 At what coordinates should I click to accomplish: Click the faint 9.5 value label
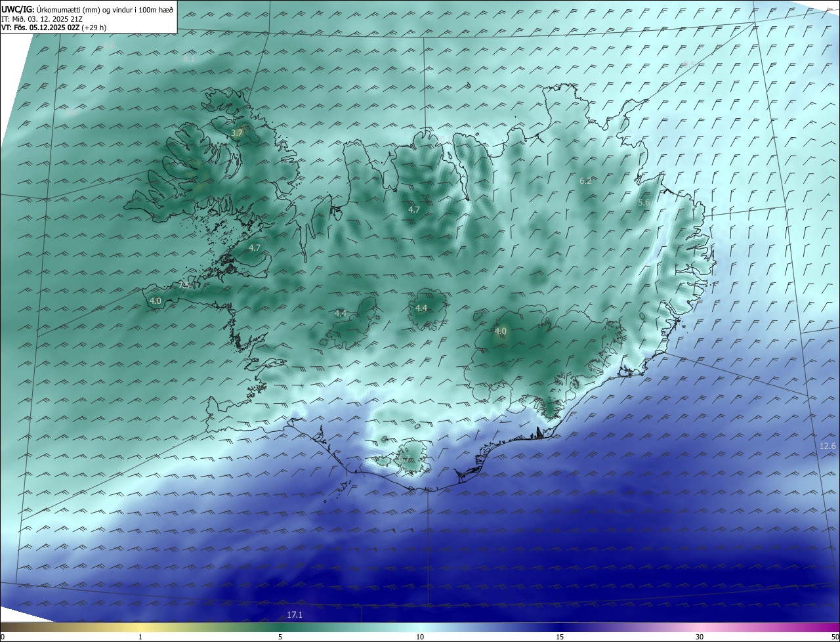pyautogui.click(x=688, y=64)
